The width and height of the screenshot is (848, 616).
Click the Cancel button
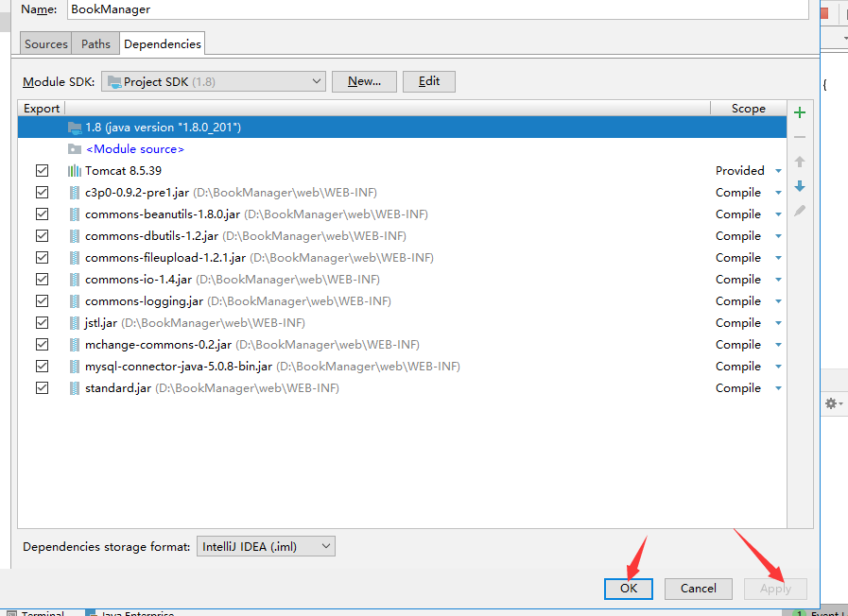click(x=699, y=589)
